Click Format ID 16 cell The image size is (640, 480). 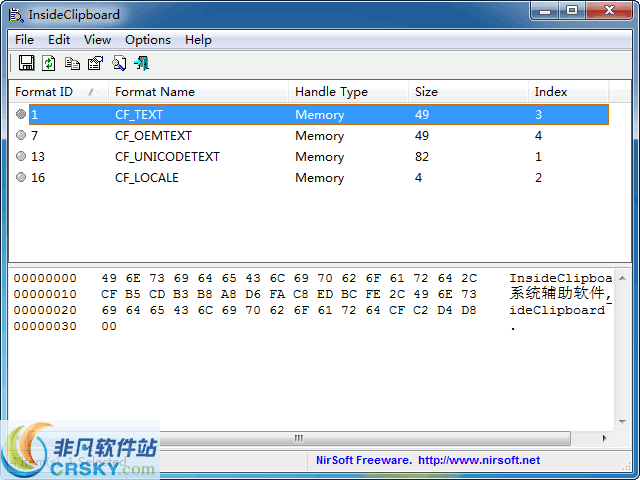point(38,178)
